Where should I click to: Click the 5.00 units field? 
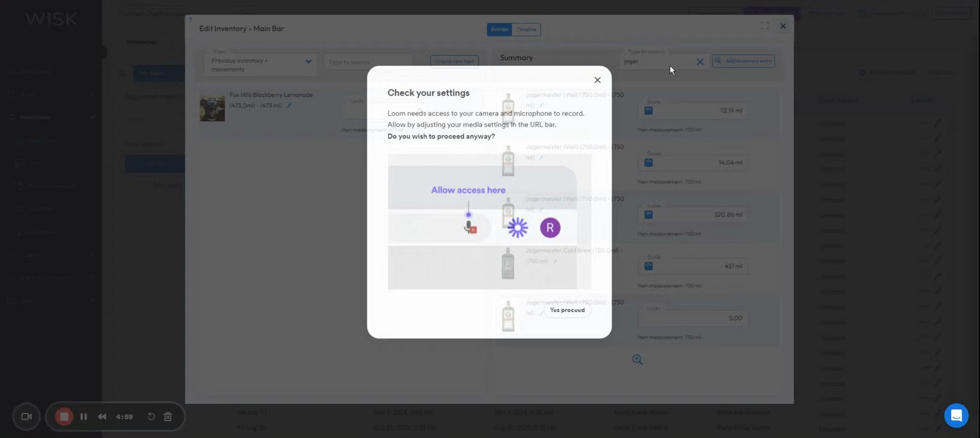coord(693,318)
